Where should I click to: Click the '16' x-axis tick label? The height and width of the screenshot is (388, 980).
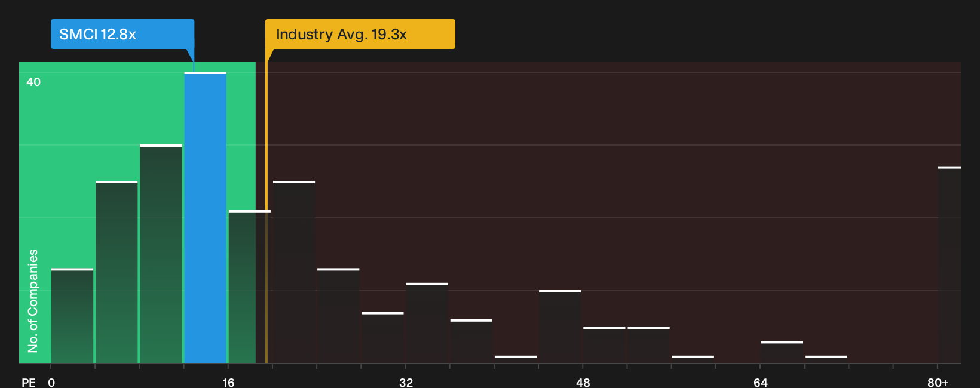[228, 382]
